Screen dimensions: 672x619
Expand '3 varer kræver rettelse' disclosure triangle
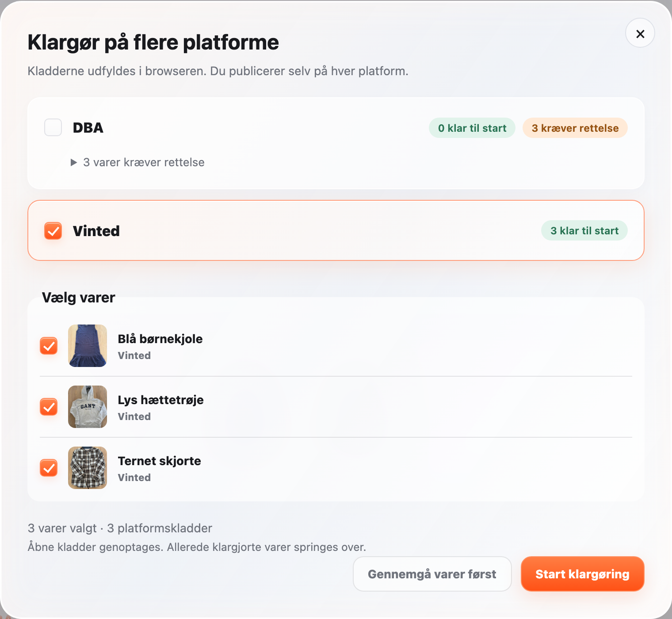pos(74,162)
